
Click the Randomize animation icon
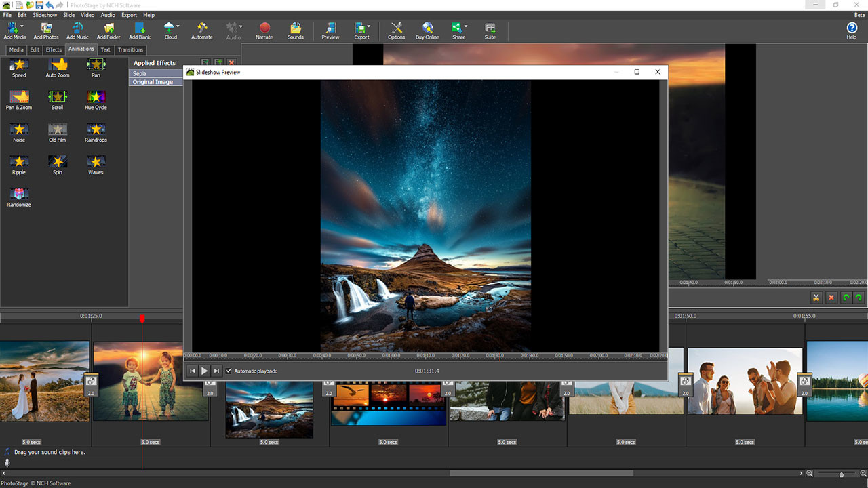(18, 197)
